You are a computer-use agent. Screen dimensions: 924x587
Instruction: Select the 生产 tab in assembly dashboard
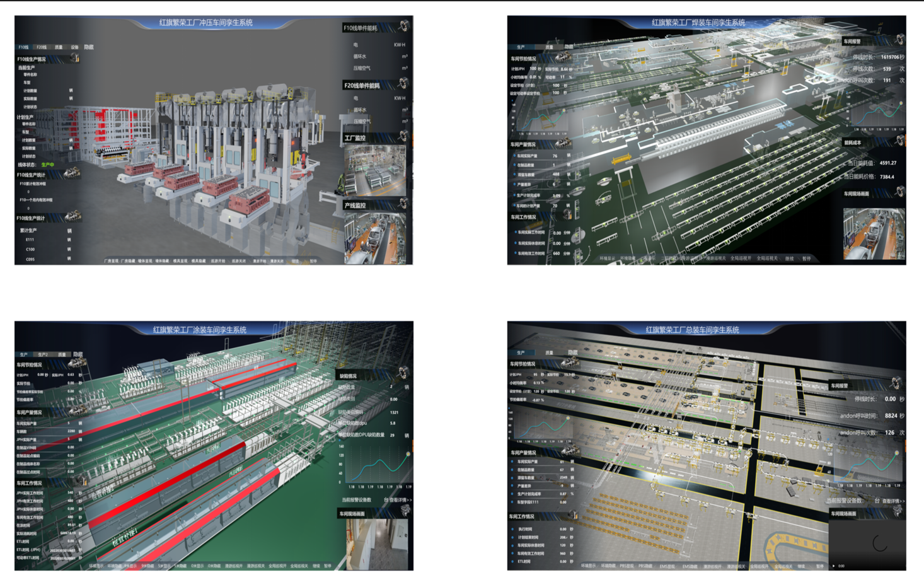(x=521, y=352)
